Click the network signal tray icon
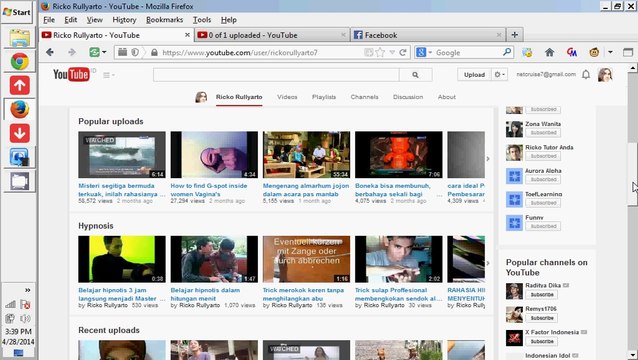 [10, 304]
